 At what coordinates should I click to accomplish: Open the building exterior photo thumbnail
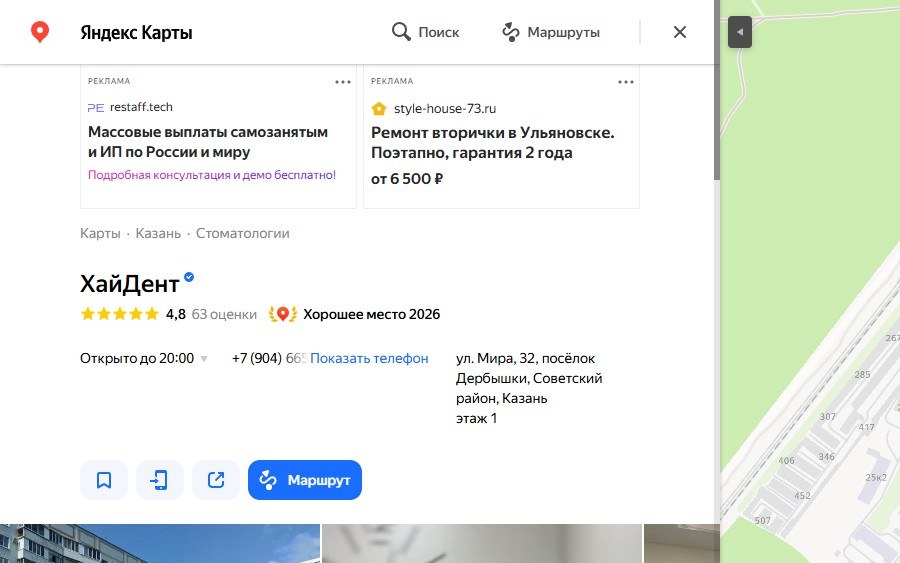click(x=160, y=543)
